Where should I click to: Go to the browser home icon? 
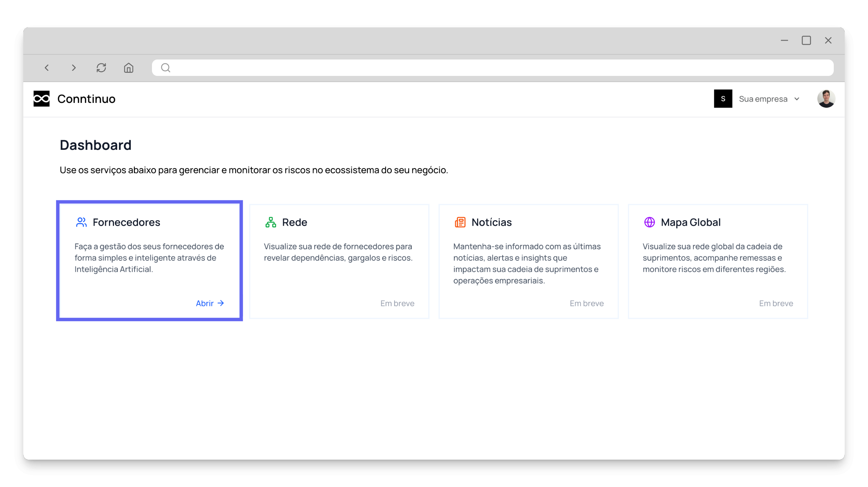click(x=128, y=68)
